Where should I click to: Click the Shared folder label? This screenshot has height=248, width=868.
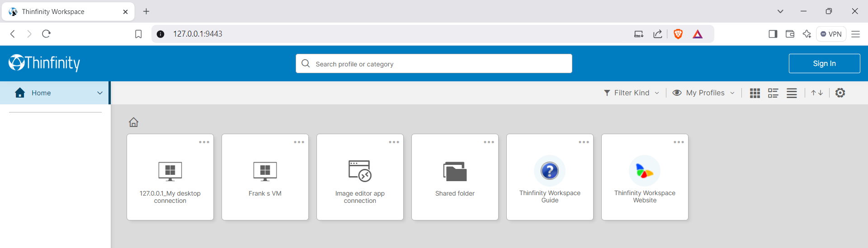tap(455, 193)
